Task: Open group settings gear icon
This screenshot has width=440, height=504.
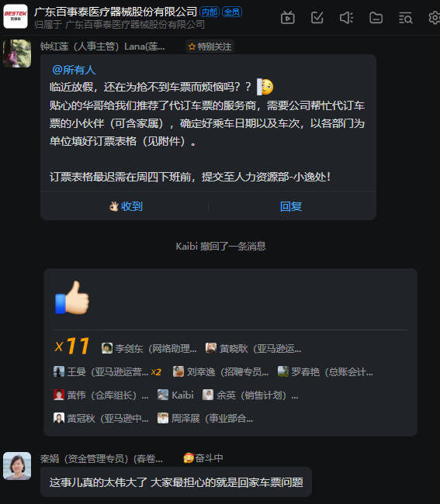Action: tap(435, 18)
